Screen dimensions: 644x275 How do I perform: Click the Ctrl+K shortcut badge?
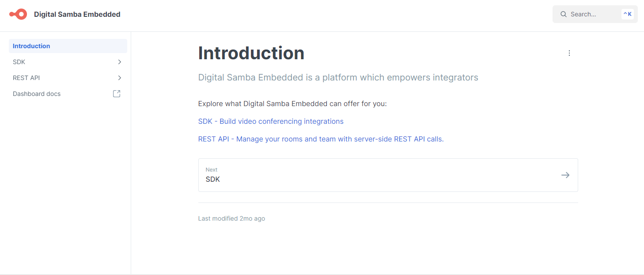[627, 14]
